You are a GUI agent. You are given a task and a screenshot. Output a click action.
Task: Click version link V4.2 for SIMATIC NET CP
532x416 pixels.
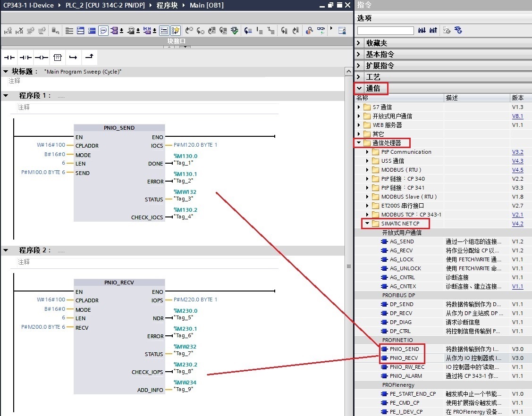click(517, 224)
